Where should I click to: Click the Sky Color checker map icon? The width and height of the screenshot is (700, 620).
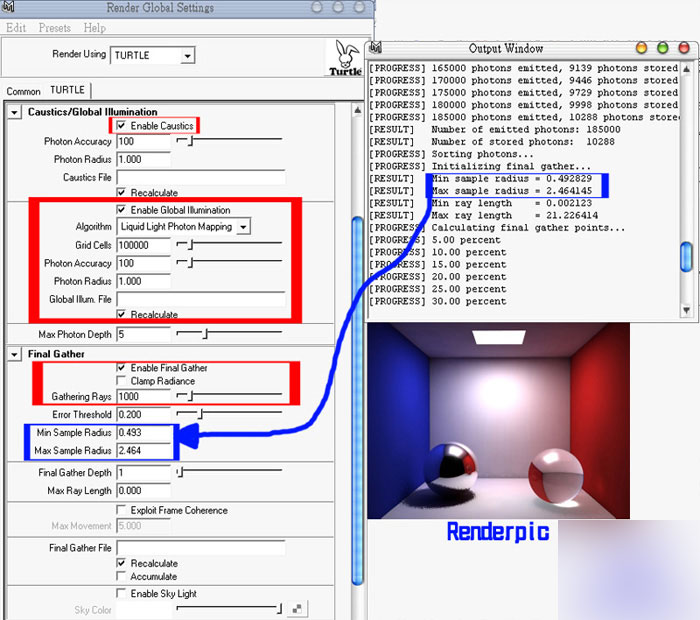point(297,609)
